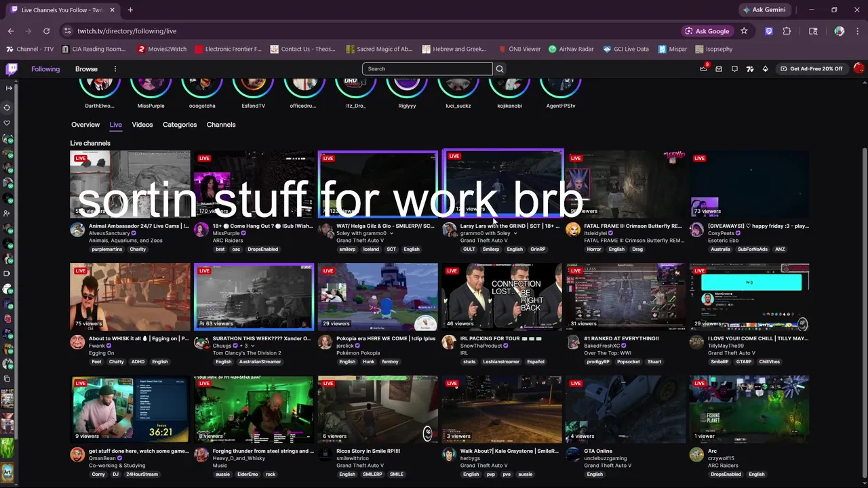Screen dimensions: 868x488
Task: Select the Live tab
Action: (x=116, y=125)
